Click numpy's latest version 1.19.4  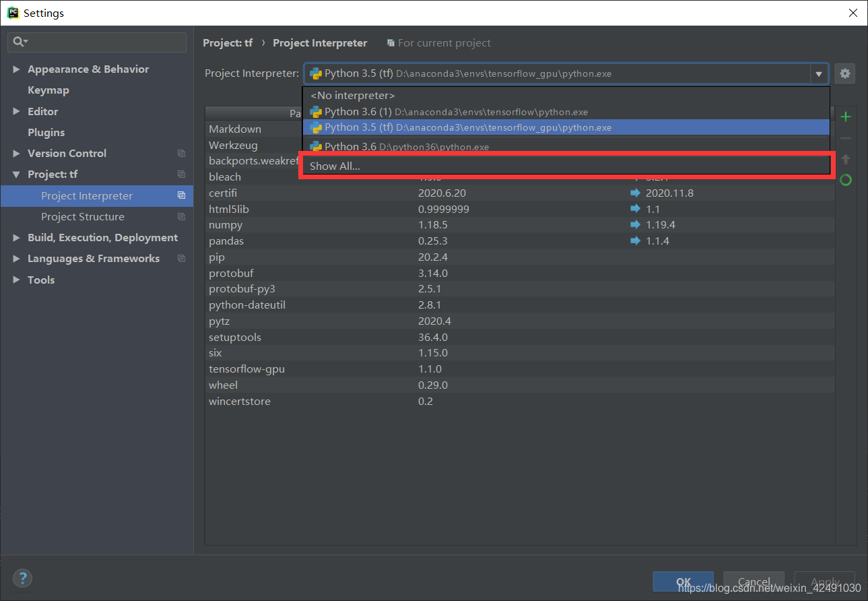(x=661, y=225)
